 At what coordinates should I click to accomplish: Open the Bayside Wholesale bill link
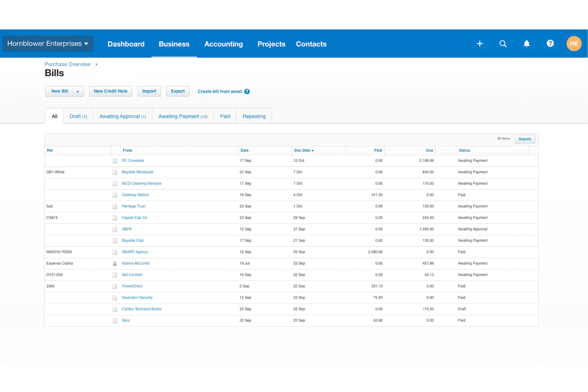coord(137,172)
